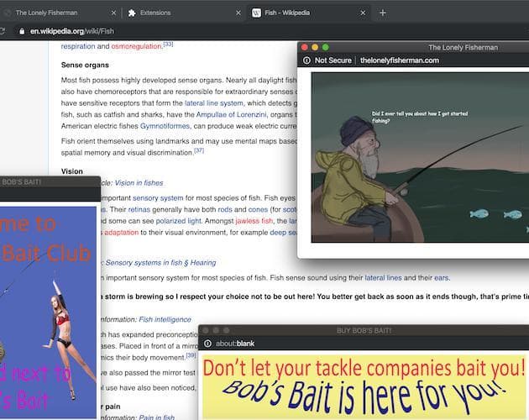Open the Fish intelligence link
Screen dimensions: 529x420
coord(165,319)
